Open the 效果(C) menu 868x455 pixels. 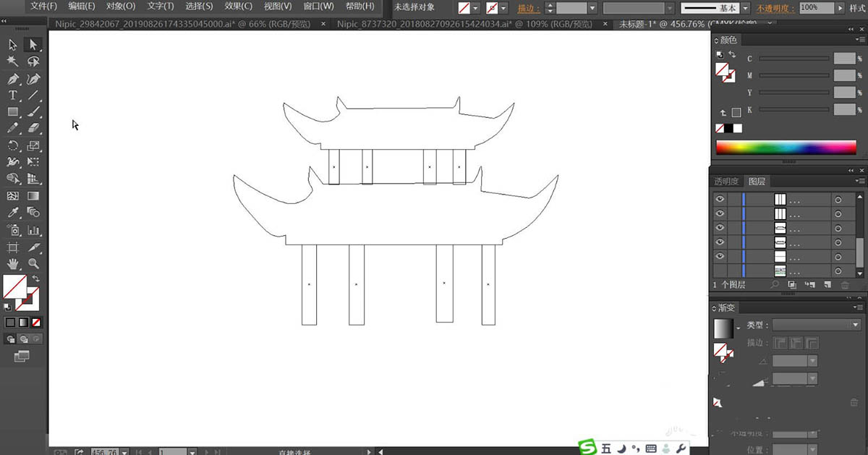tap(238, 6)
